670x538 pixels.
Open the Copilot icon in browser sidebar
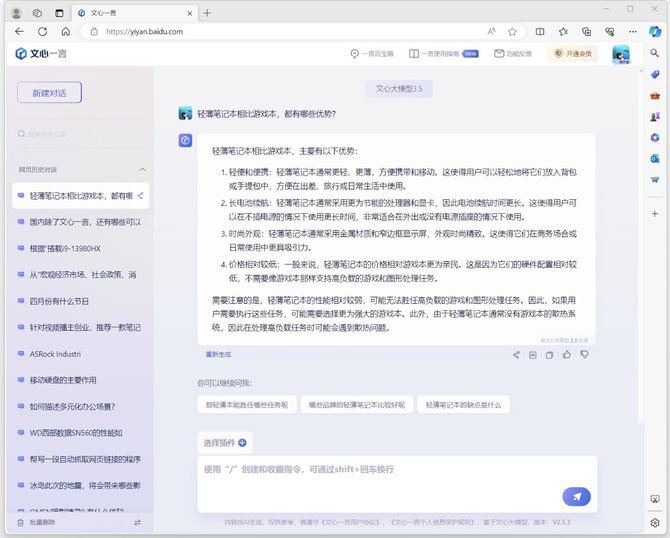655,31
